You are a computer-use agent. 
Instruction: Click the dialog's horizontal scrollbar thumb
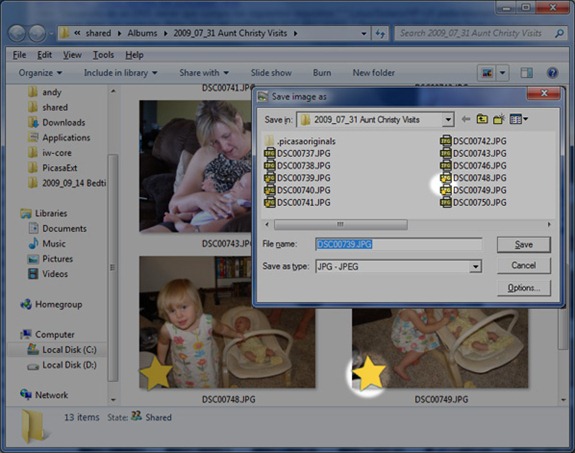coord(341,224)
